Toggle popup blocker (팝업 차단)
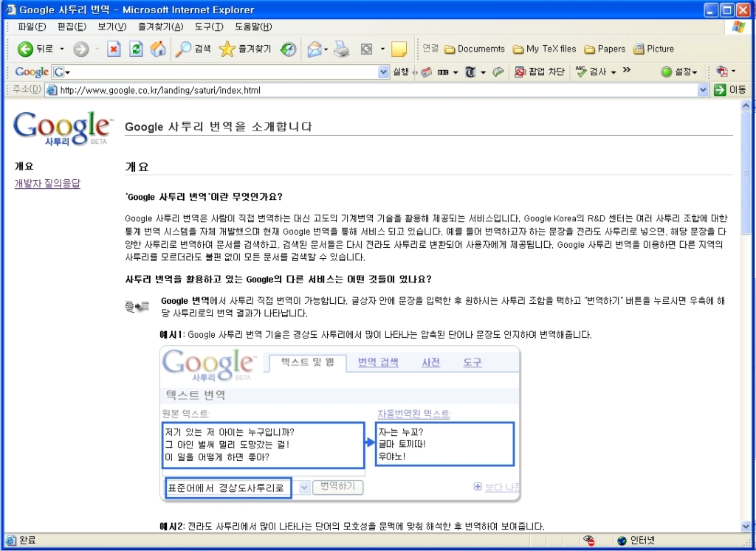 (539, 72)
